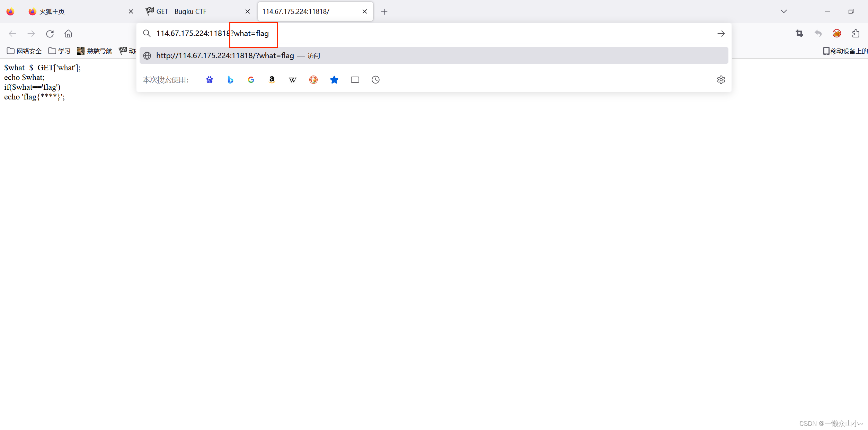
Task: Search with Amazon engine icon
Action: tap(272, 80)
